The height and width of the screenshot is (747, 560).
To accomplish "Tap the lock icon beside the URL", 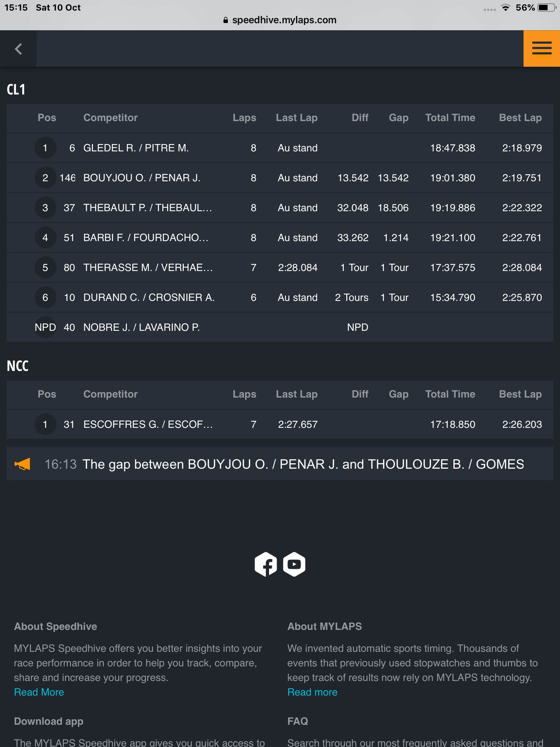I will (226, 20).
